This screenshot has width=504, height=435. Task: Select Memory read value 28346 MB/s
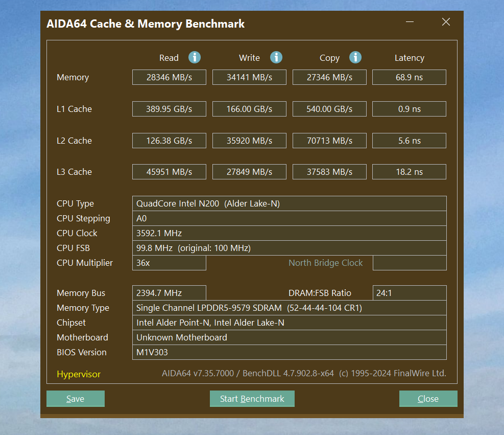click(x=169, y=77)
